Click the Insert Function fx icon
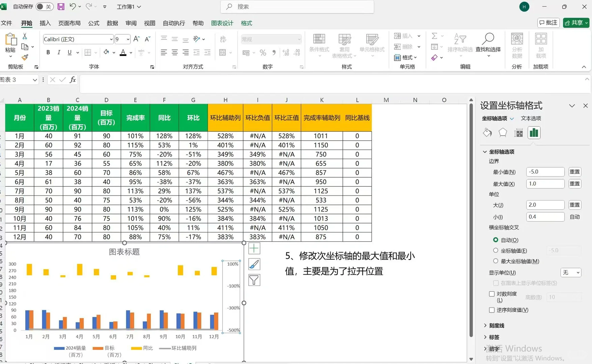The width and height of the screenshot is (592, 364). [x=73, y=80]
